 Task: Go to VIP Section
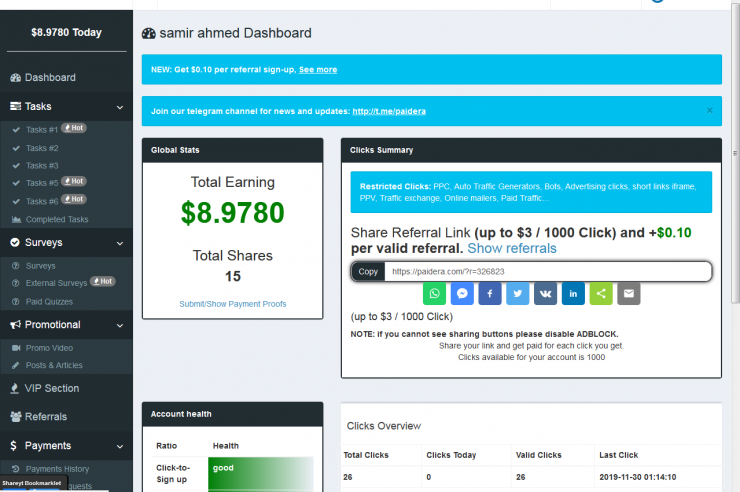52,388
